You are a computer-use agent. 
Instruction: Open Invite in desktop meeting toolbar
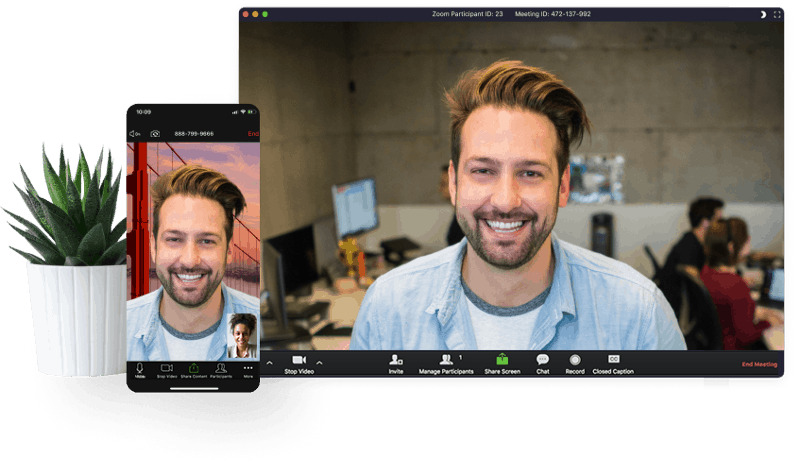[396, 360]
